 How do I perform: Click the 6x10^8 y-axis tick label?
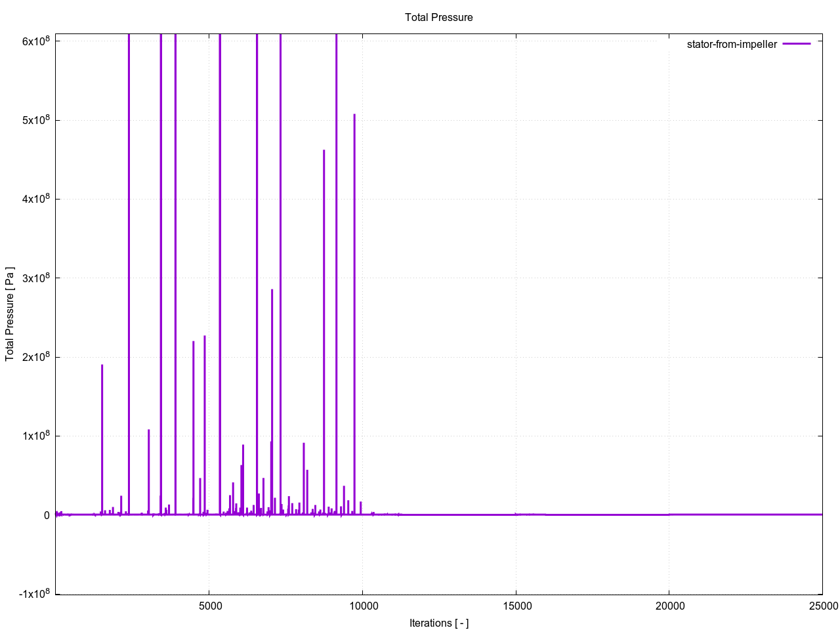coord(36,41)
